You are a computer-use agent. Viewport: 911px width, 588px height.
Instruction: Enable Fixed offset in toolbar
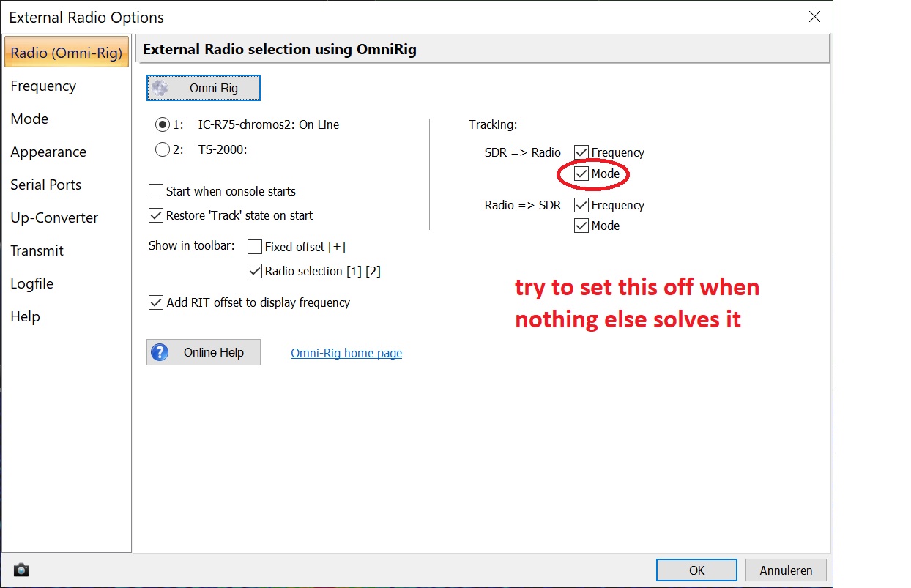[255, 247]
